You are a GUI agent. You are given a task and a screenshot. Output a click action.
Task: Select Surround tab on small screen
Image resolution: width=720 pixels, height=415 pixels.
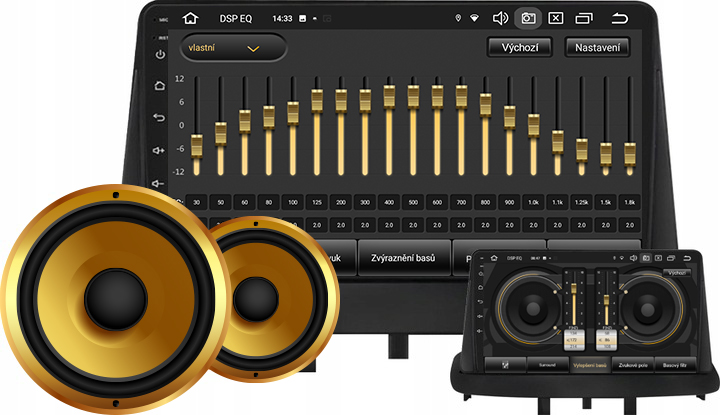pos(543,365)
